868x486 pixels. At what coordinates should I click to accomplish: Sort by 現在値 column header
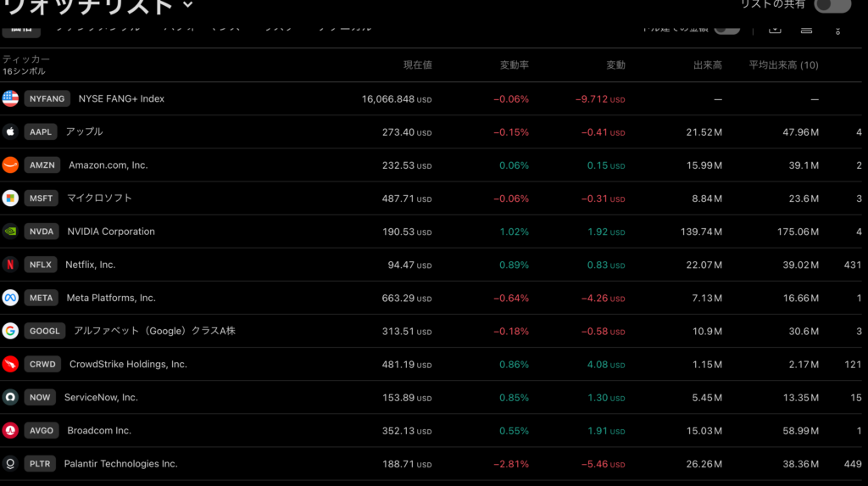417,65
